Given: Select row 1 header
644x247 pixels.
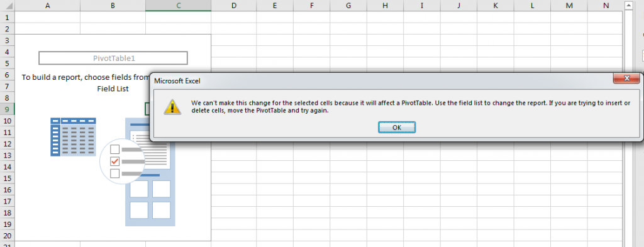Looking at the screenshot, I should point(7,17).
